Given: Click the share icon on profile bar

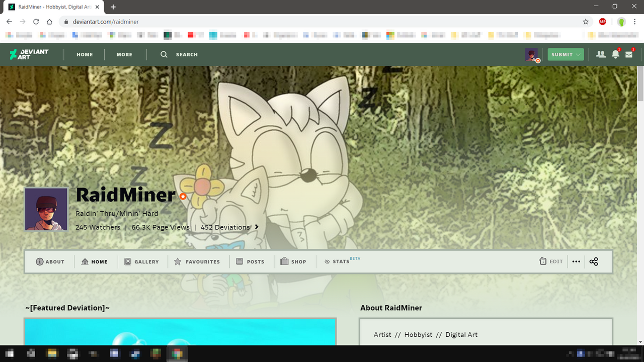Looking at the screenshot, I should (594, 261).
